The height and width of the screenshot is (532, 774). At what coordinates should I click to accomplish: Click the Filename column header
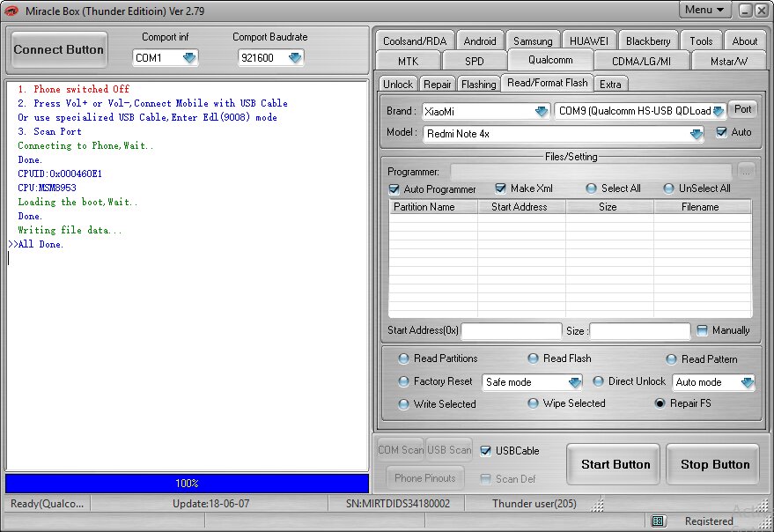pyautogui.click(x=703, y=207)
